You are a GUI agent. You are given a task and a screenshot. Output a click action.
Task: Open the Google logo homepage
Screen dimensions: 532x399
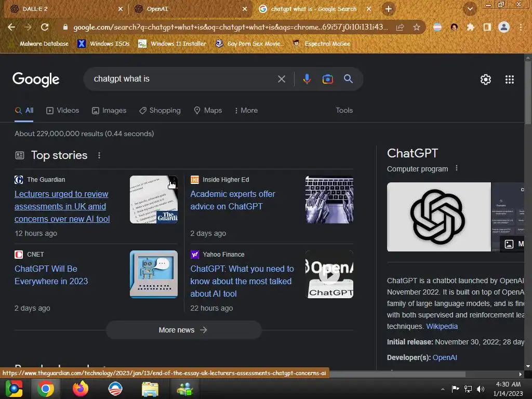pos(36,79)
